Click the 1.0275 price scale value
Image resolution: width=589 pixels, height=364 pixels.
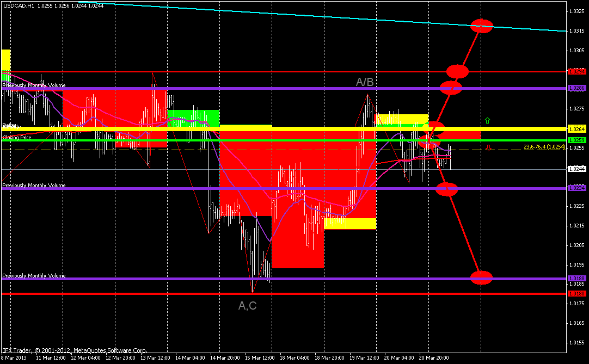coord(577,109)
